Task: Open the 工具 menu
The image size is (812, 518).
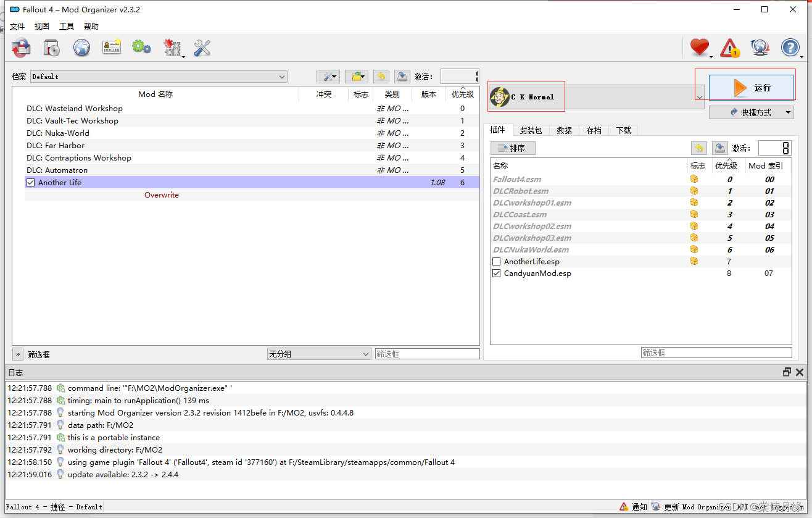Action: tap(67, 27)
